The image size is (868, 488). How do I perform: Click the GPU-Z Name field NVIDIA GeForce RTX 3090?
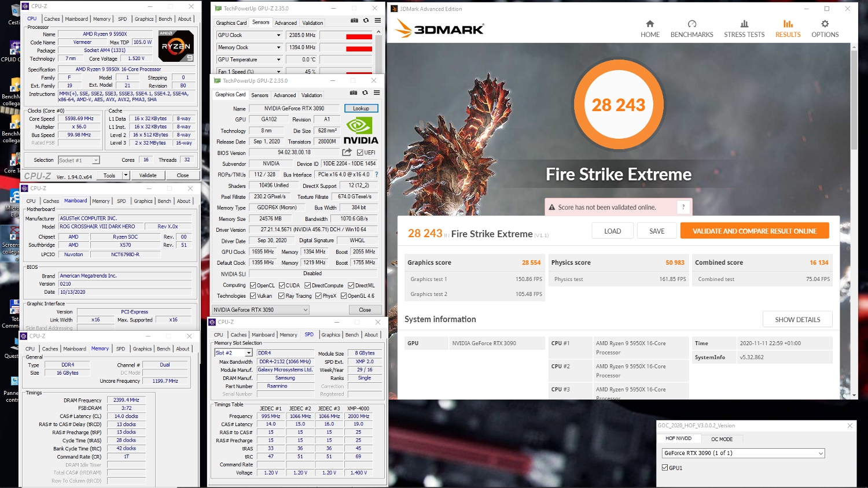pos(294,108)
